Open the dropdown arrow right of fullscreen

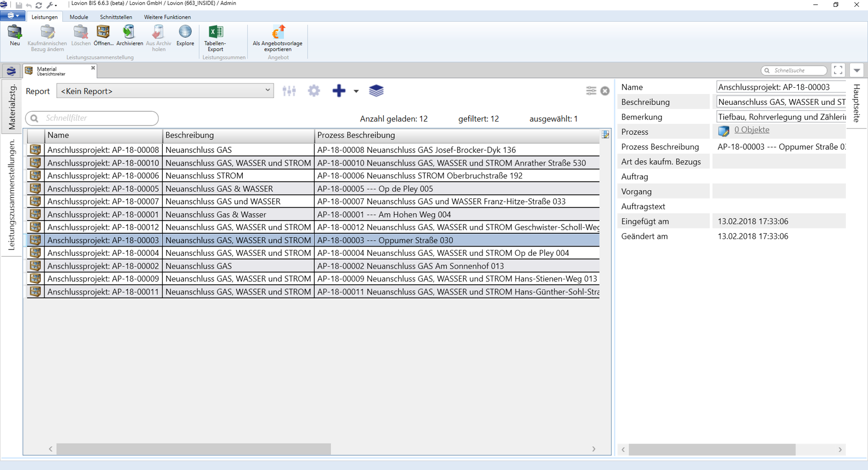tap(857, 71)
